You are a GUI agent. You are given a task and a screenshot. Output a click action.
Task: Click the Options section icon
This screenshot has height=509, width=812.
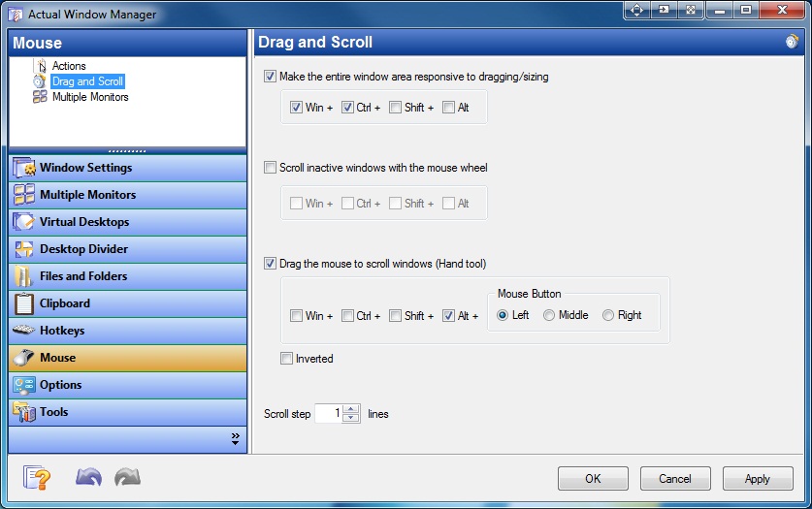click(x=24, y=385)
